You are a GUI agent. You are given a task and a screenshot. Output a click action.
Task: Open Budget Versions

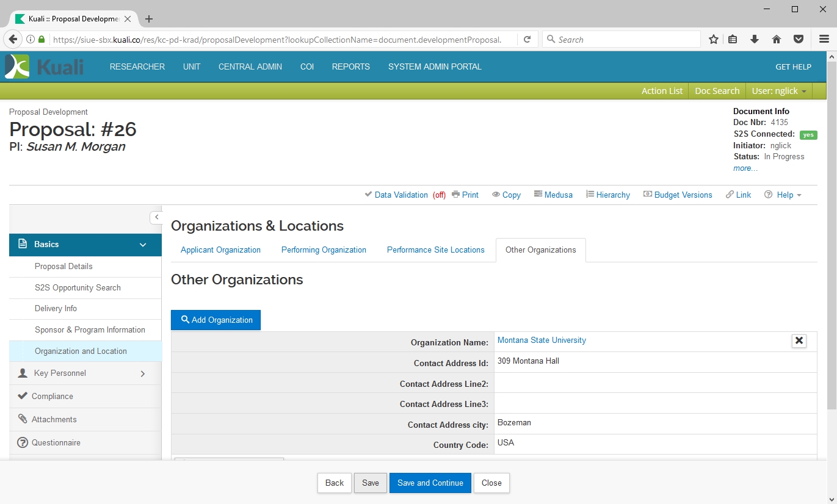tap(678, 195)
